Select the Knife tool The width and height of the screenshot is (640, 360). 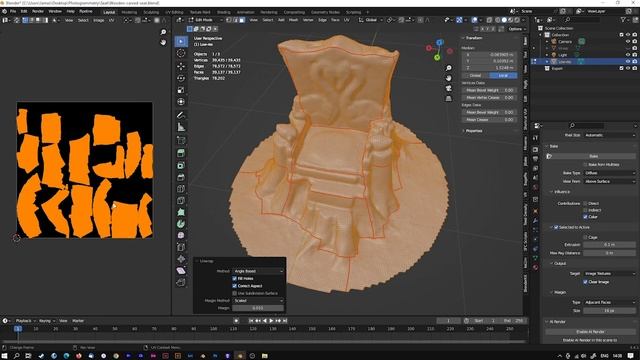pyautogui.click(x=181, y=201)
